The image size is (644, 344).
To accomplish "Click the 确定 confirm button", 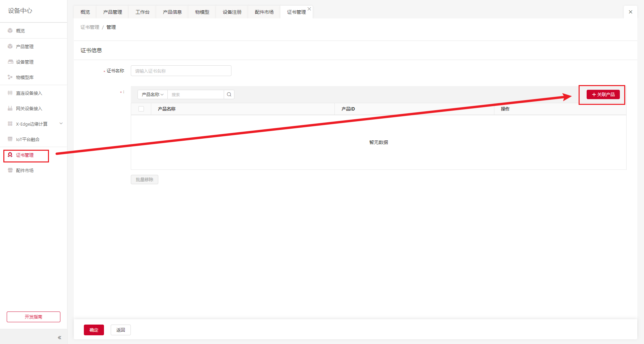I will pos(94,330).
